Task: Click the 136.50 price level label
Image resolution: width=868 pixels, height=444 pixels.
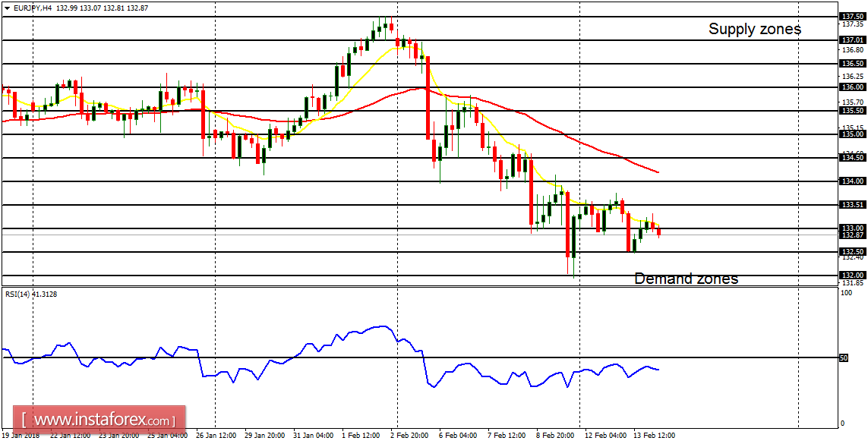Action: 852,64
